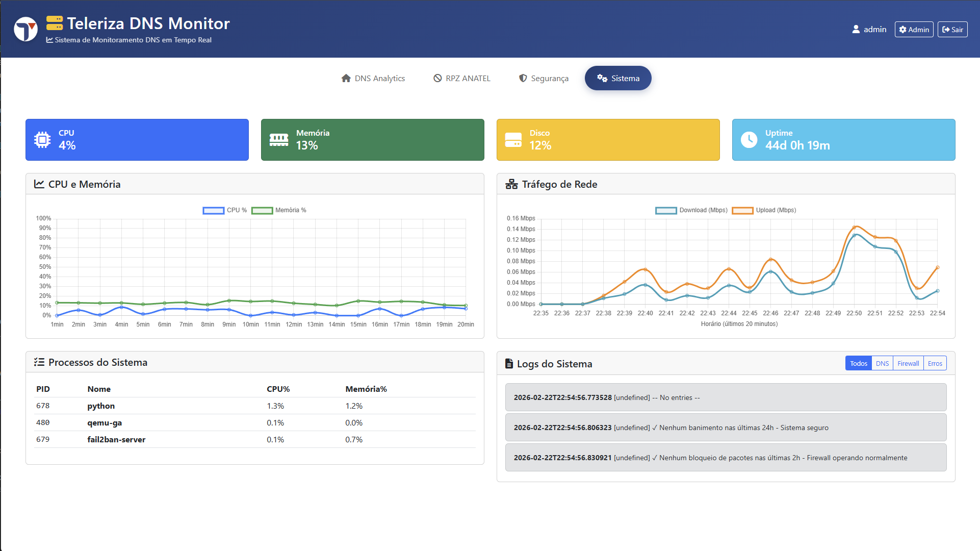
Task: Click the document icon beside Logs do Sistema
Action: (508, 363)
